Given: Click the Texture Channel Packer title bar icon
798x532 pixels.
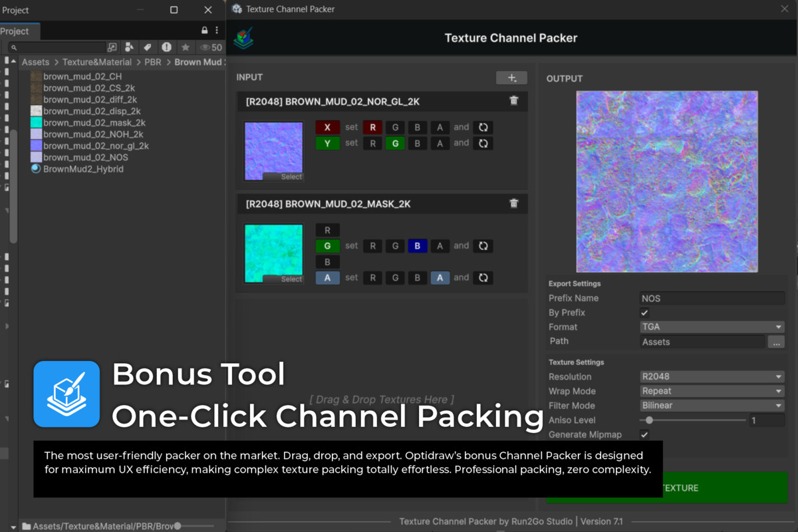Looking at the screenshot, I should 237,9.
